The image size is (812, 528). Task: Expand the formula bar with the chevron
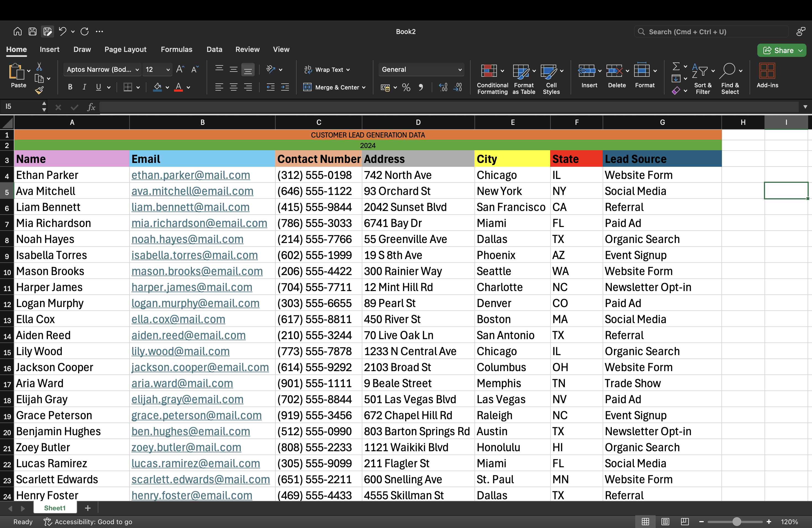coord(805,107)
